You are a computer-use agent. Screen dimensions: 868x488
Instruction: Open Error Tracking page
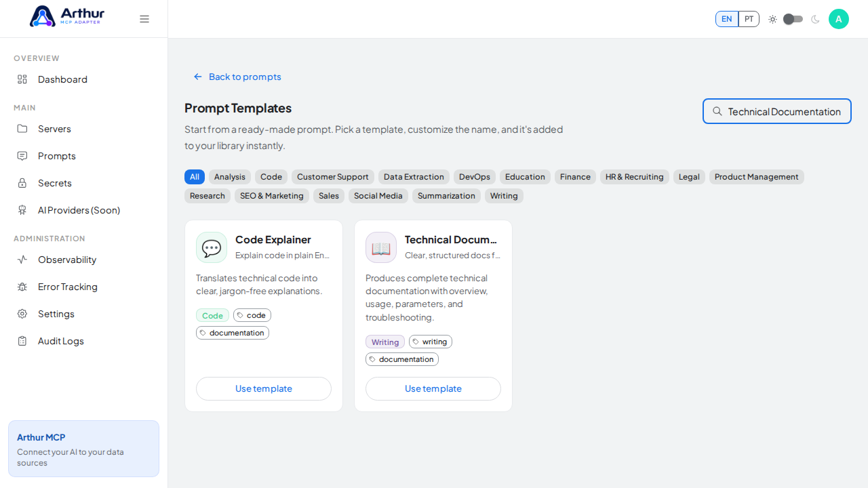[84, 287]
